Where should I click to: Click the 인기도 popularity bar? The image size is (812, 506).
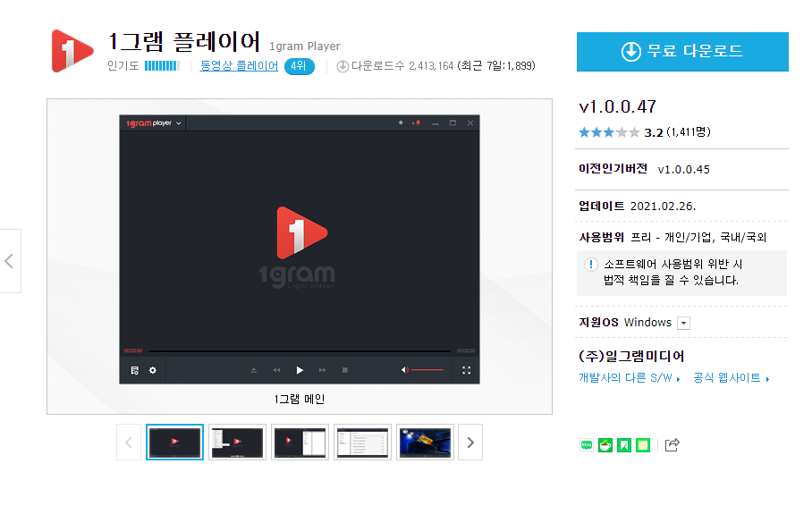point(162,66)
